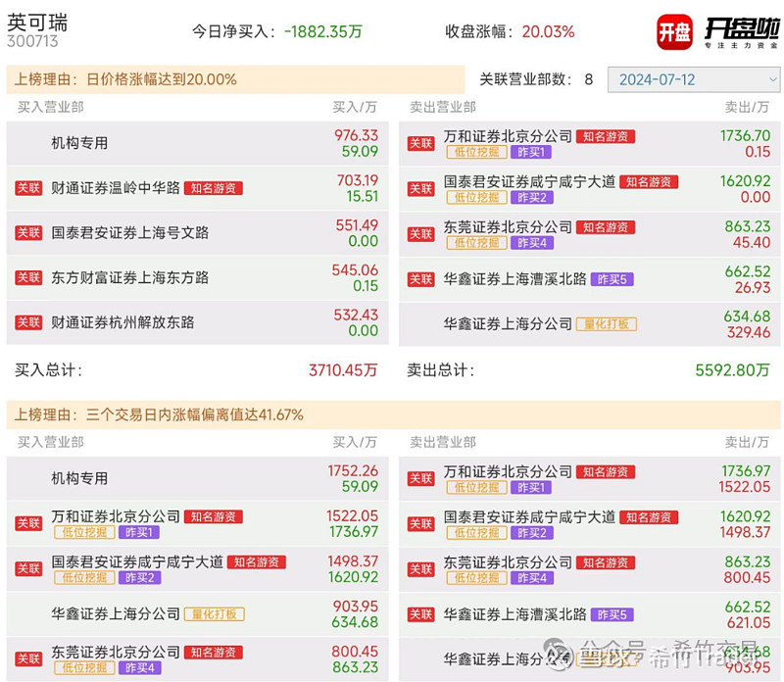
Task: Click the buy total 3710.45万
Action: [343, 370]
